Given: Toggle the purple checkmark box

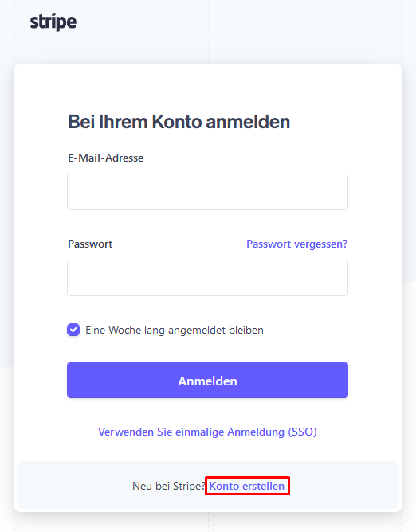Looking at the screenshot, I should click(x=73, y=330).
